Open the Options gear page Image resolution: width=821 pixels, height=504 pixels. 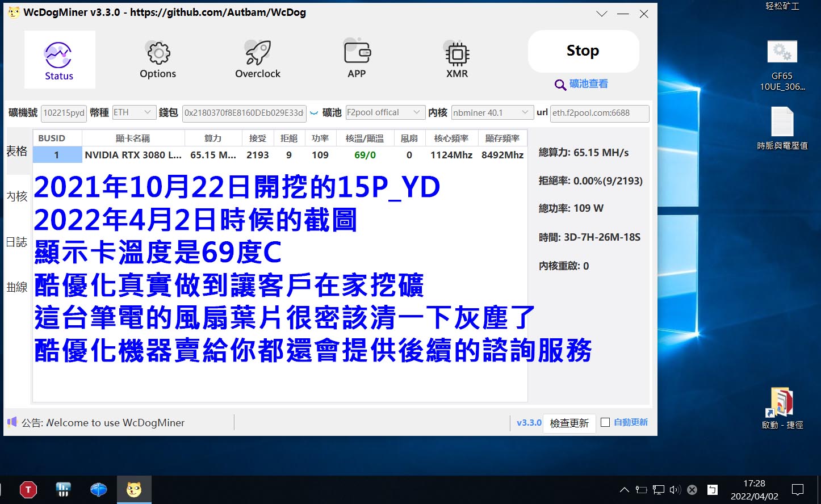pos(158,60)
